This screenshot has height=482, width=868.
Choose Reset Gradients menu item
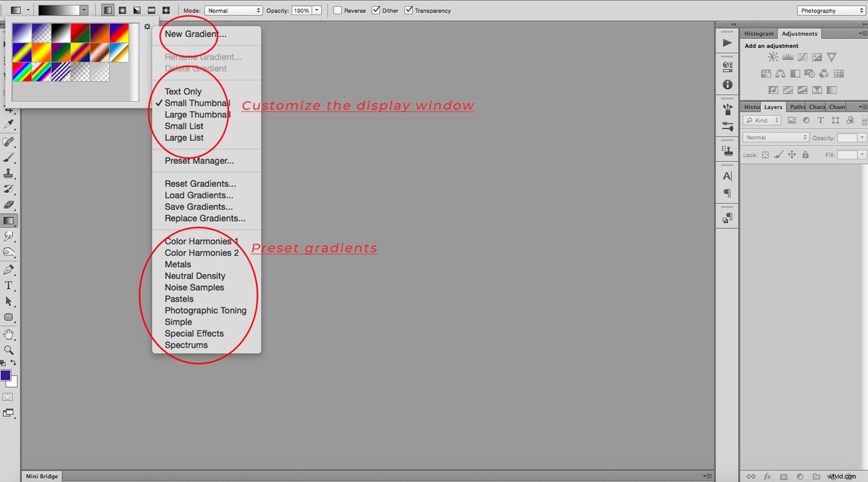[x=200, y=183]
